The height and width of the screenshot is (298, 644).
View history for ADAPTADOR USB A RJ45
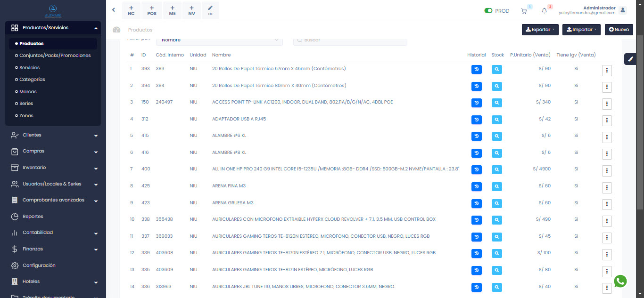(x=477, y=120)
